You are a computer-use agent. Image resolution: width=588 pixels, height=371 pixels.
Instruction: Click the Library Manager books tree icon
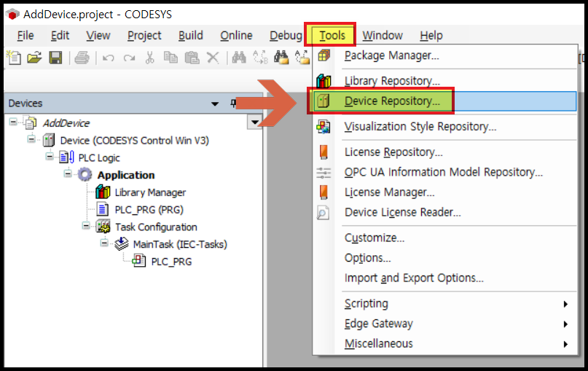[103, 192]
